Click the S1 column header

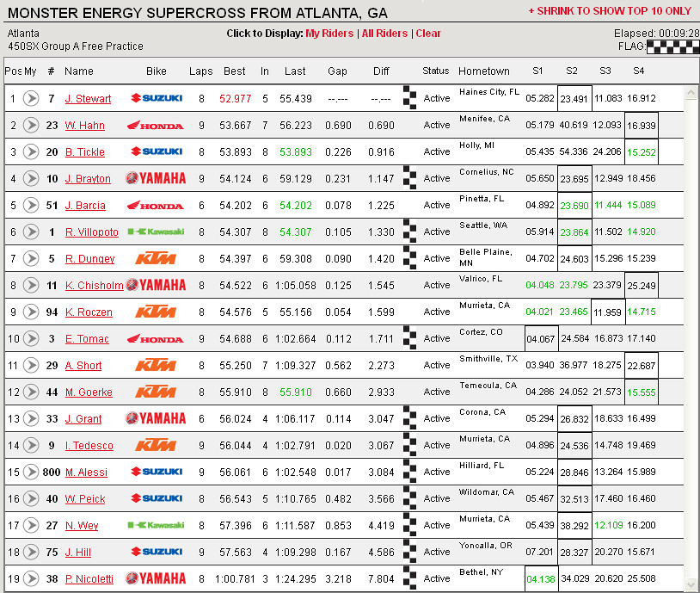(537, 71)
